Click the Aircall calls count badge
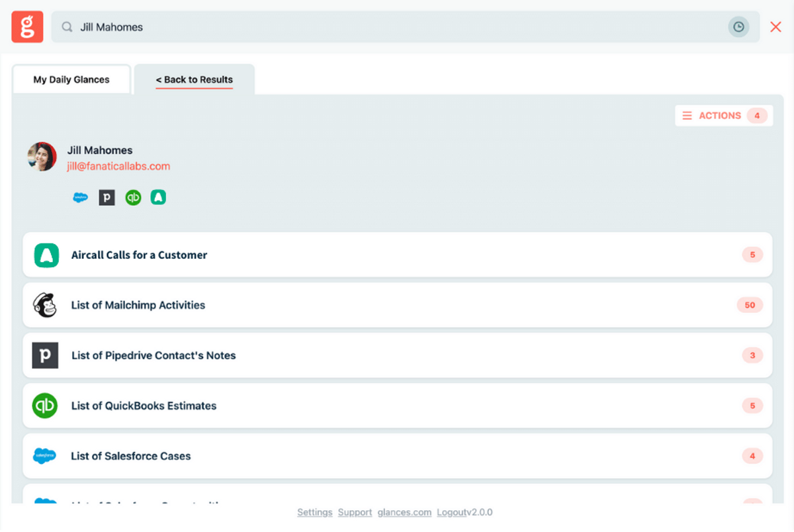Screen dimensions: 794x532 (x=752, y=255)
